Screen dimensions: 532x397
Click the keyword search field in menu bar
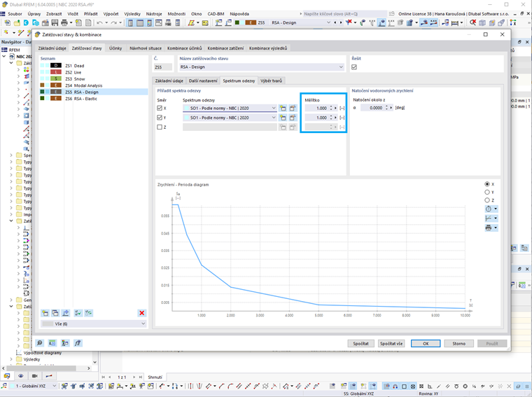[x=344, y=14]
